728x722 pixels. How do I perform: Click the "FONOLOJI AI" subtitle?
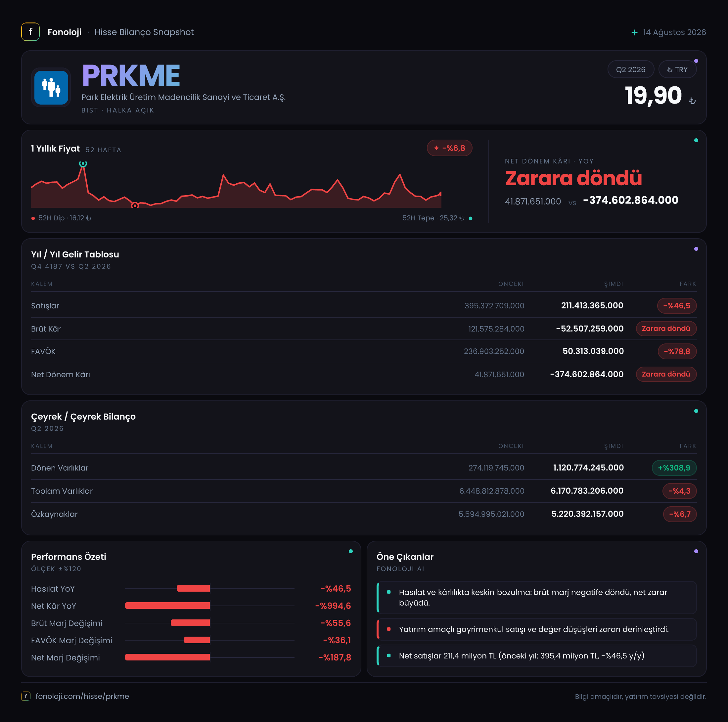[400, 568]
